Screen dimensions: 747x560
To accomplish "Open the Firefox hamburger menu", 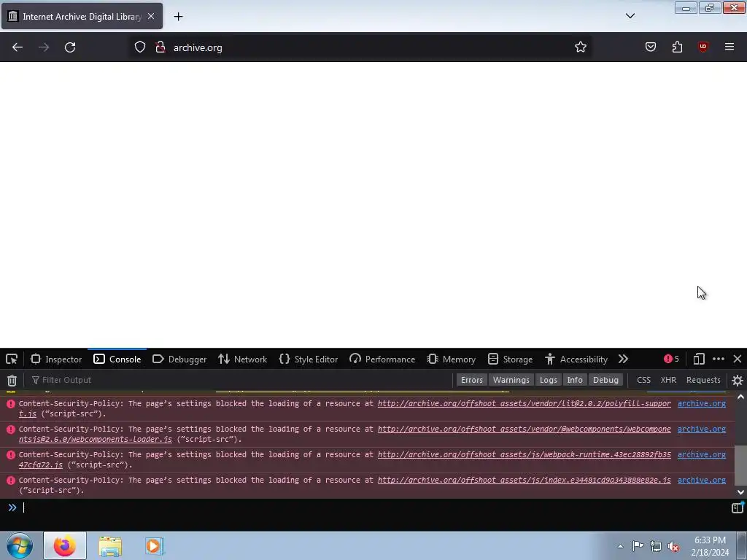I will click(729, 47).
